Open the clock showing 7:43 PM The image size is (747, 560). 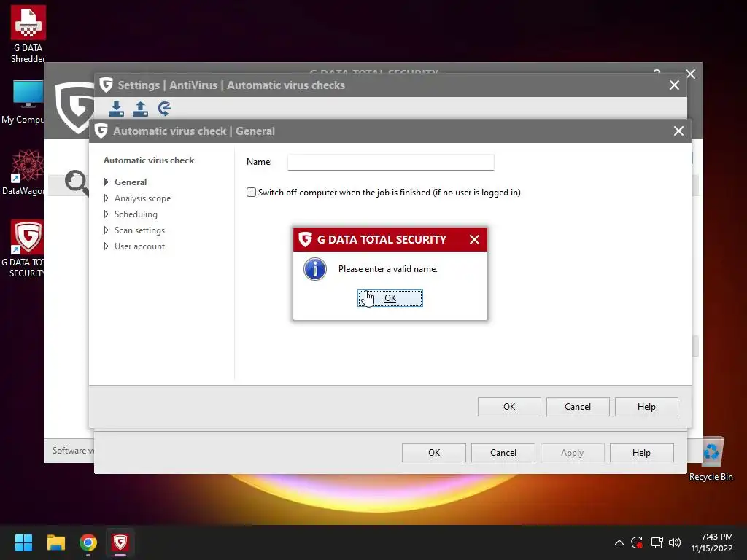point(712,542)
